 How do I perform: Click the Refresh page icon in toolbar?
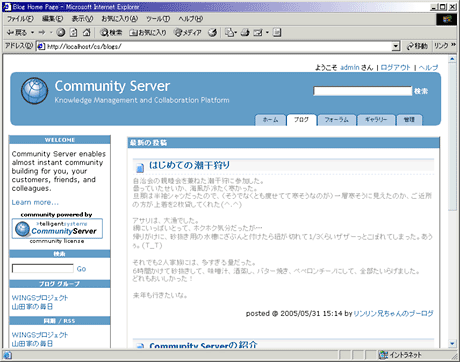pyautogui.click(x=74, y=32)
